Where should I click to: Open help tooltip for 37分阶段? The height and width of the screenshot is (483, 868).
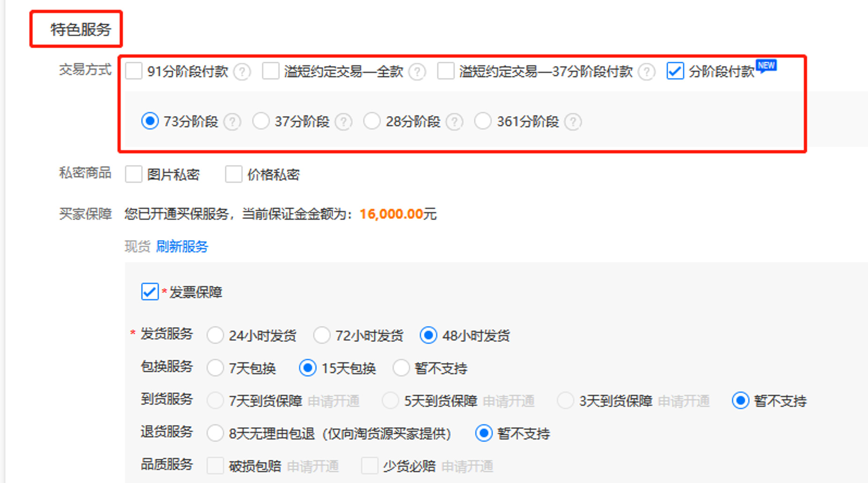coord(344,122)
